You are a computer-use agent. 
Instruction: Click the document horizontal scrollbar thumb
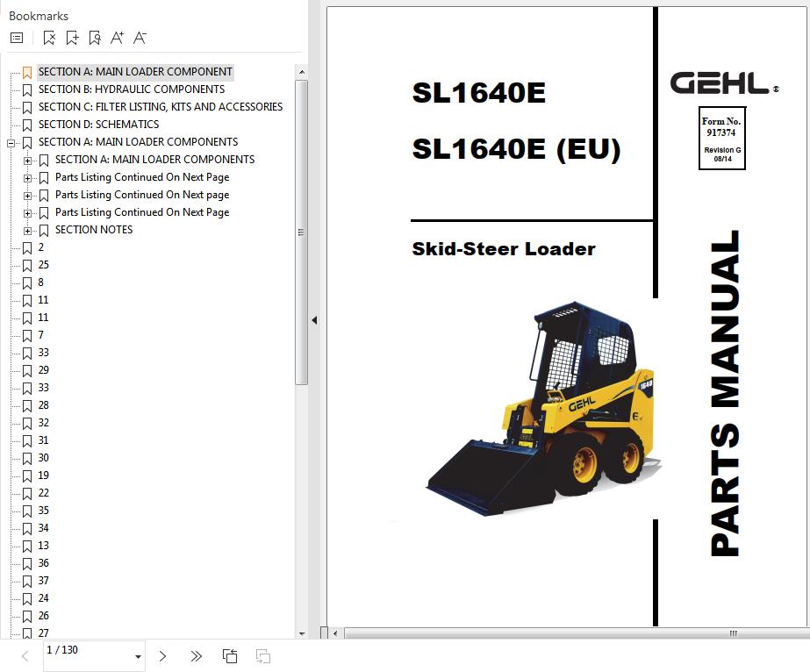pyautogui.click(x=577, y=633)
